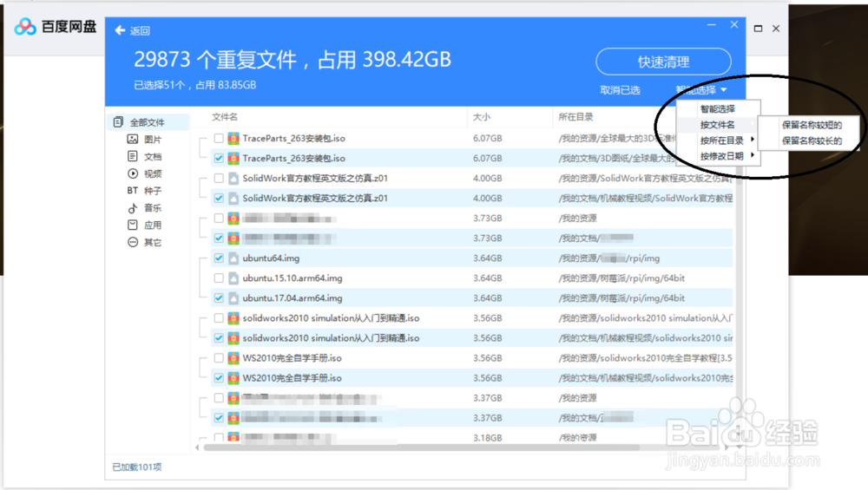Check the first TraceParts_263安装包.iso row

click(219, 138)
